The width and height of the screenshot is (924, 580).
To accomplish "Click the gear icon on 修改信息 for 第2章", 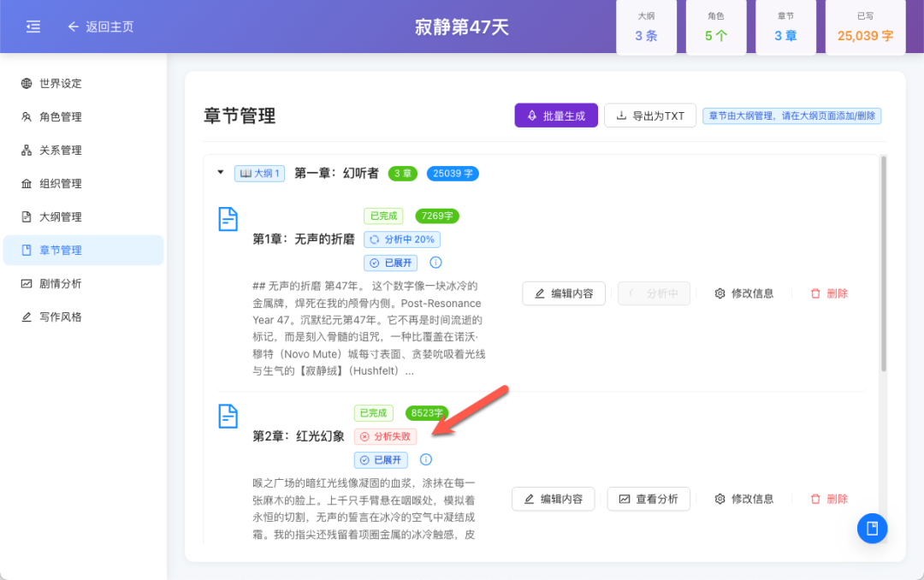I will (x=720, y=499).
